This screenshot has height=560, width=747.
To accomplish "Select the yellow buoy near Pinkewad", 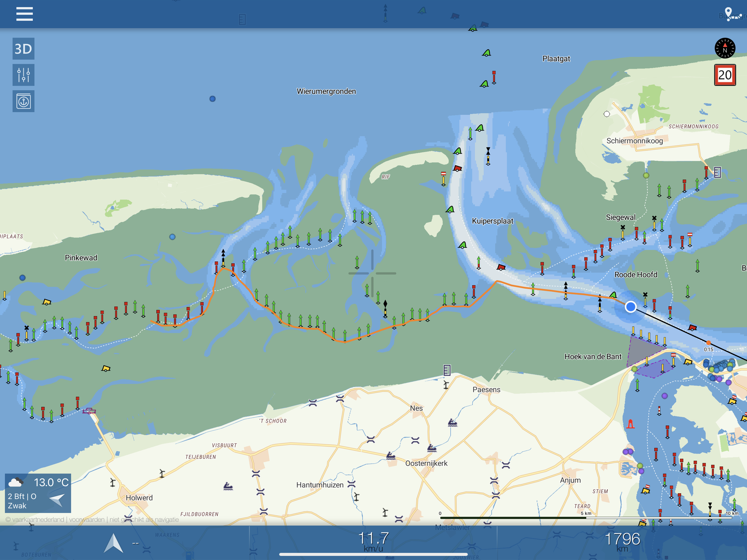I will (46, 302).
